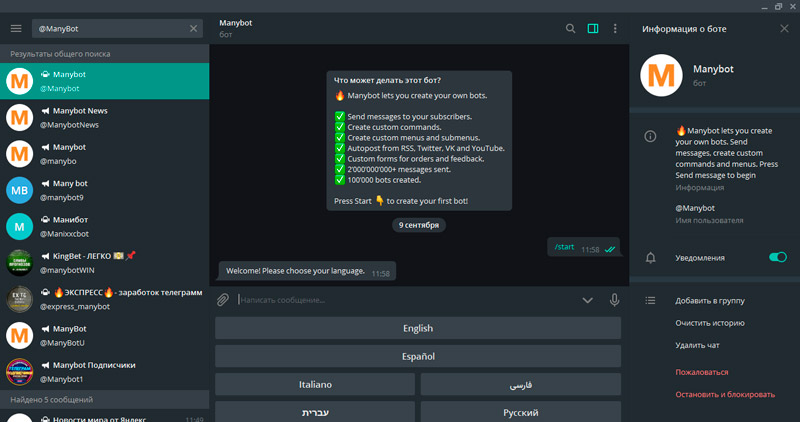Click Очистить историю option
This screenshot has height=422, width=800.
pyautogui.click(x=710, y=323)
